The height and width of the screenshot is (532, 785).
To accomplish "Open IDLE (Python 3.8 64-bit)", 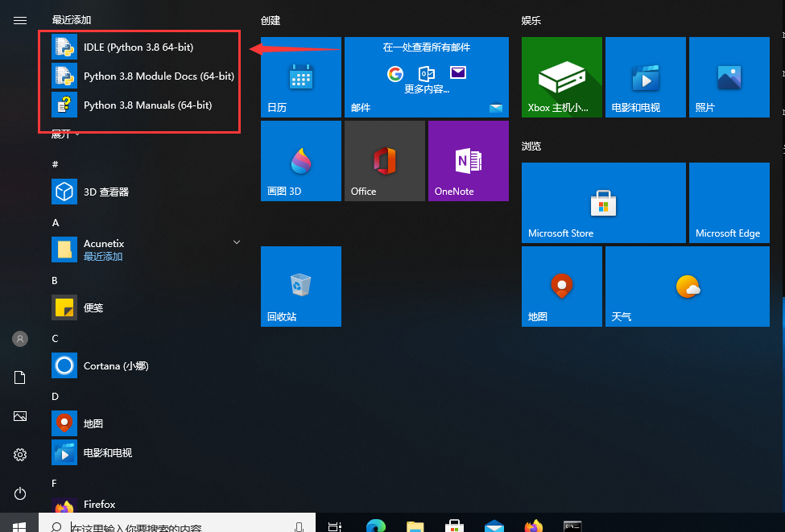I will coord(138,47).
